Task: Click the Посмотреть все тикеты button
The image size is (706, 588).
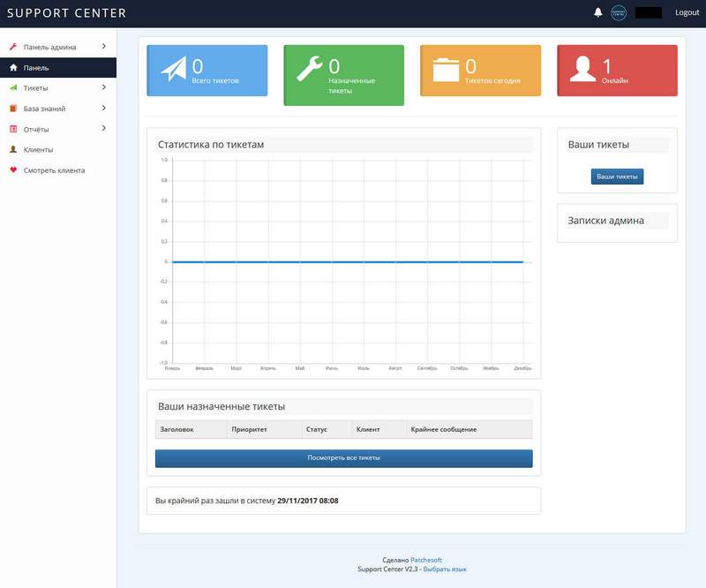Action: pyautogui.click(x=343, y=458)
